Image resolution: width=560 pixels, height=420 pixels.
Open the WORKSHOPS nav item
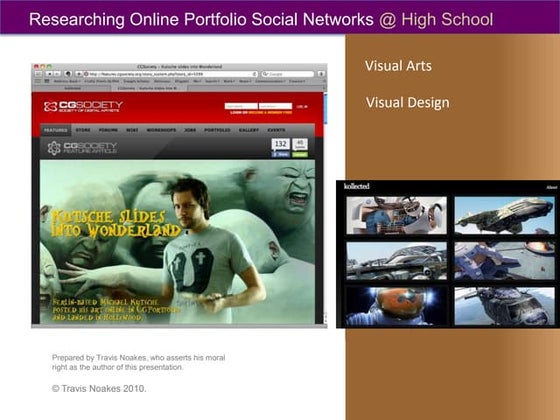pos(161,130)
